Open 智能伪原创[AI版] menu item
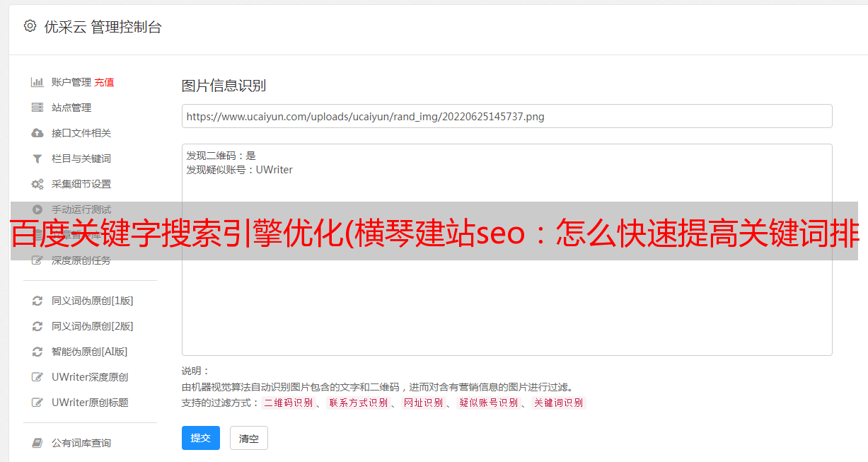This screenshot has width=868, height=462. [89, 352]
